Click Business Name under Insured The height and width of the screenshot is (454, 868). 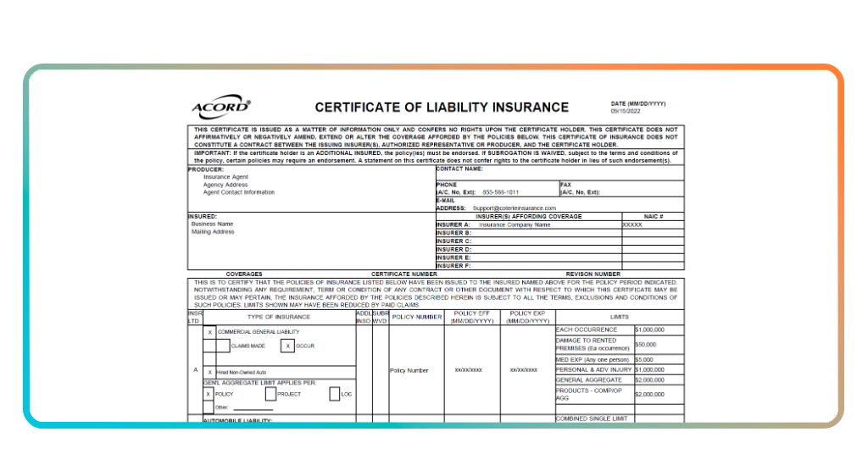tap(212, 224)
